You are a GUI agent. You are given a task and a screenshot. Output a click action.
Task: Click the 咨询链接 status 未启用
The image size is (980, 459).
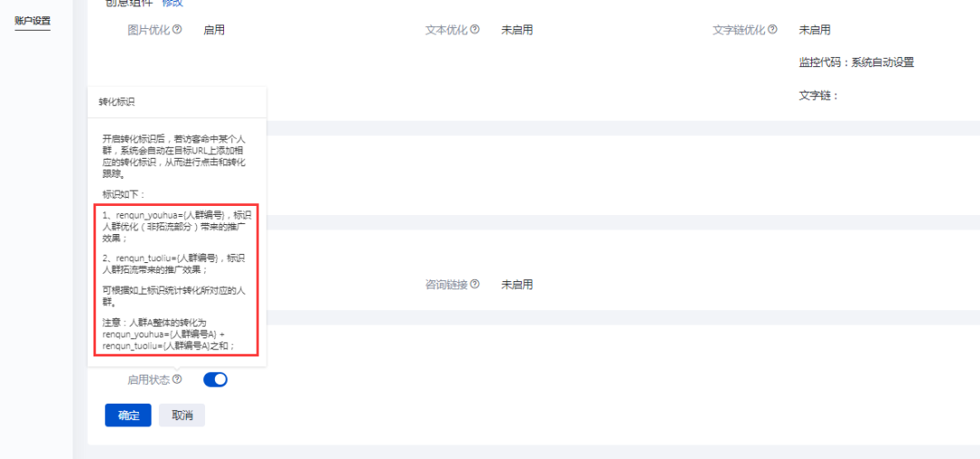coord(517,284)
